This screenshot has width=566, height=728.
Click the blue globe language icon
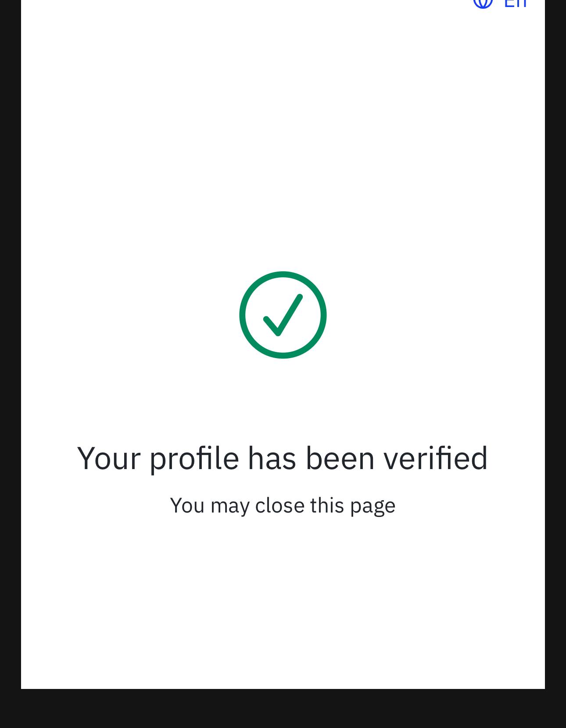(x=483, y=4)
